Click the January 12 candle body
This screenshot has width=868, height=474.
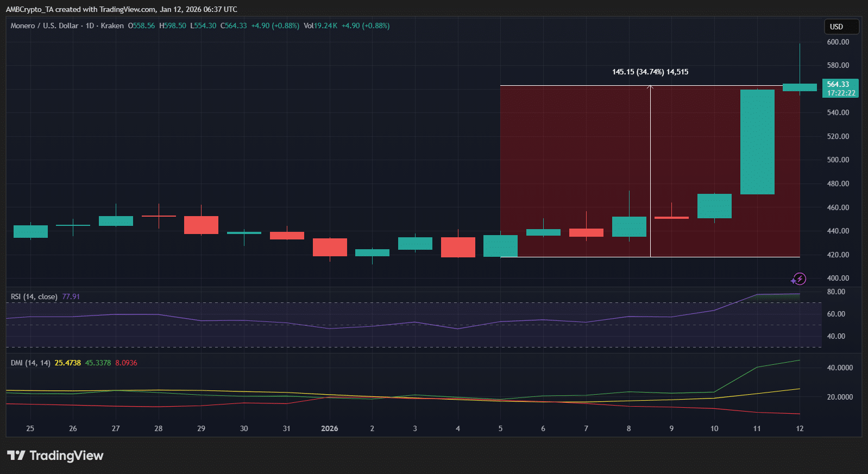tap(800, 87)
